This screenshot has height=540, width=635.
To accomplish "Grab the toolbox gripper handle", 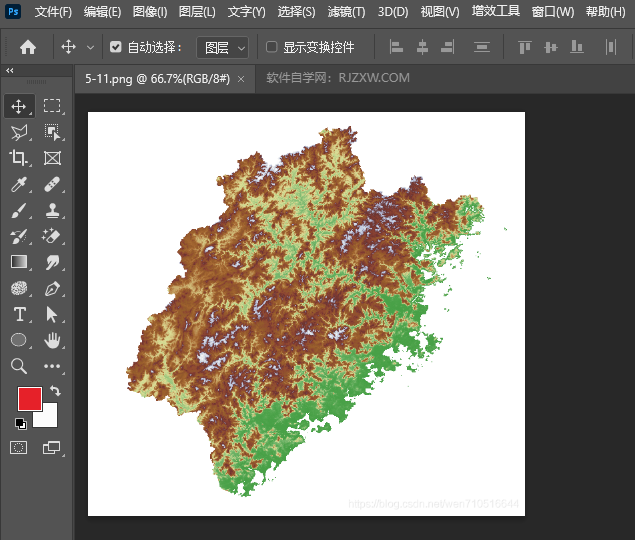I will (x=36, y=82).
